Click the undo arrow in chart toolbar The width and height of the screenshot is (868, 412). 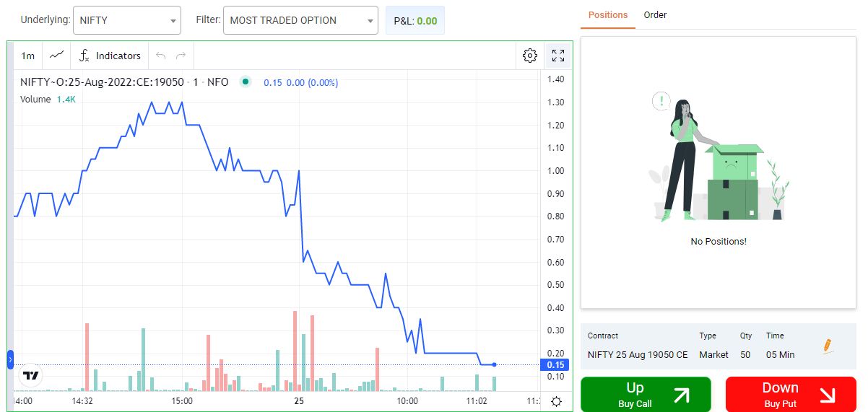point(160,56)
